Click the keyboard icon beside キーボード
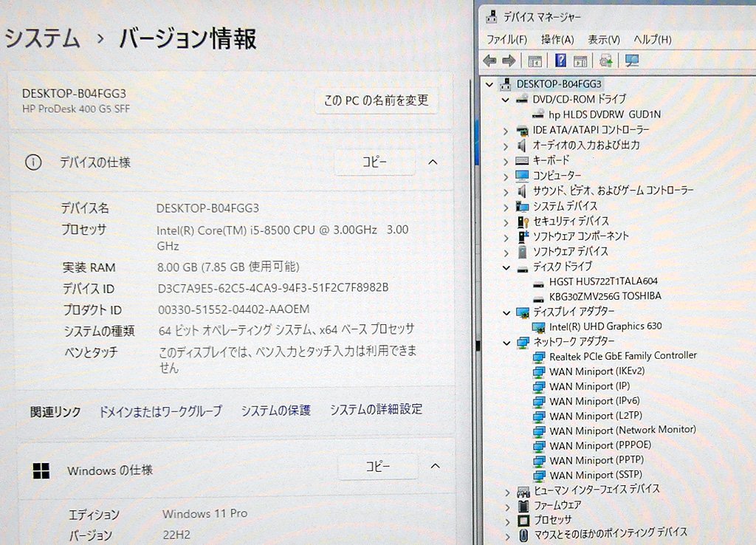Screen dimensions: 756x545 pyautogui.click(x=522, y=160)
